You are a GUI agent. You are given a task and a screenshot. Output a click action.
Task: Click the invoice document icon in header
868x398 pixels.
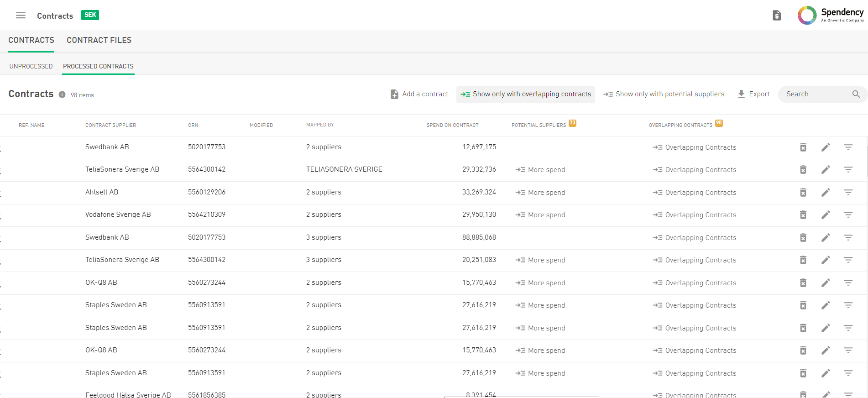pyautogui.click(x=777, y=16)
